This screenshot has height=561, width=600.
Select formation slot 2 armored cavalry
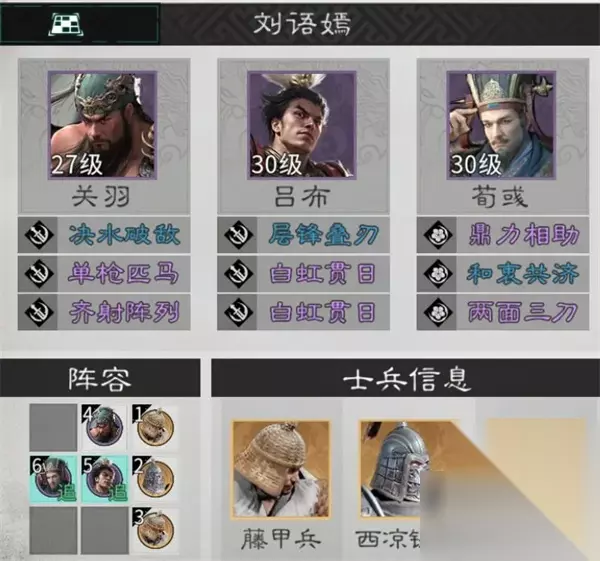155,479
